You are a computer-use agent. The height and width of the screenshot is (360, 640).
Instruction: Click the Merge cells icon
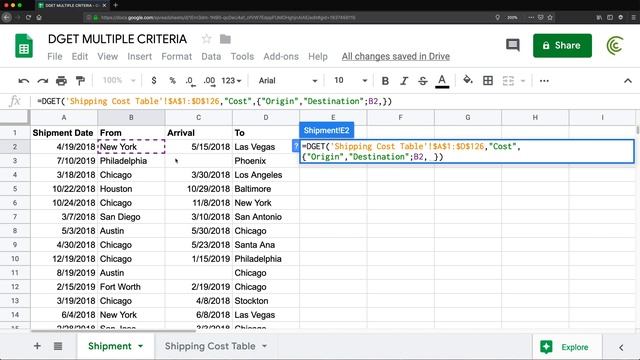click(x=508, y=81)
